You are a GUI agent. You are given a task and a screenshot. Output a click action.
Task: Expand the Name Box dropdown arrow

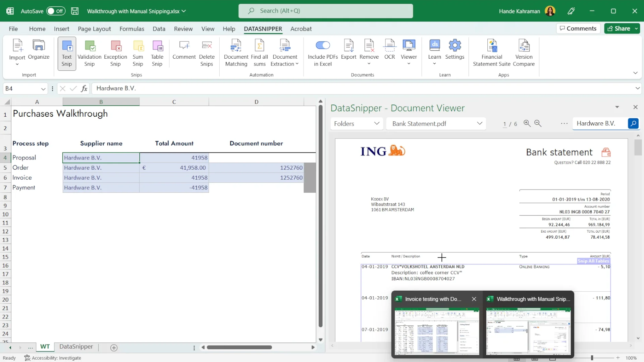(x=43, y=89)
